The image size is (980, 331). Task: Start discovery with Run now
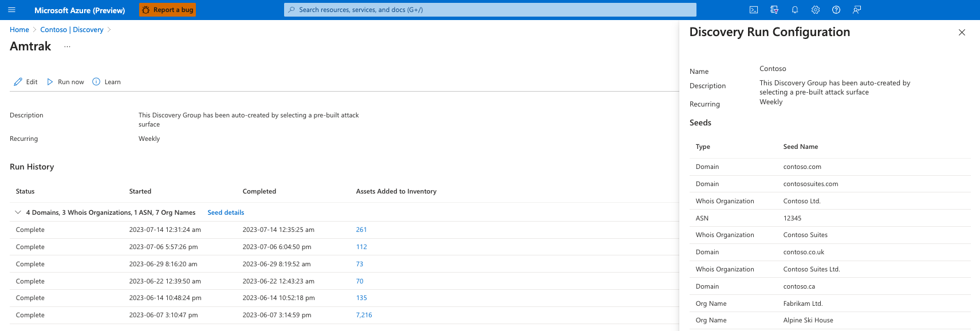pos(65,82)
